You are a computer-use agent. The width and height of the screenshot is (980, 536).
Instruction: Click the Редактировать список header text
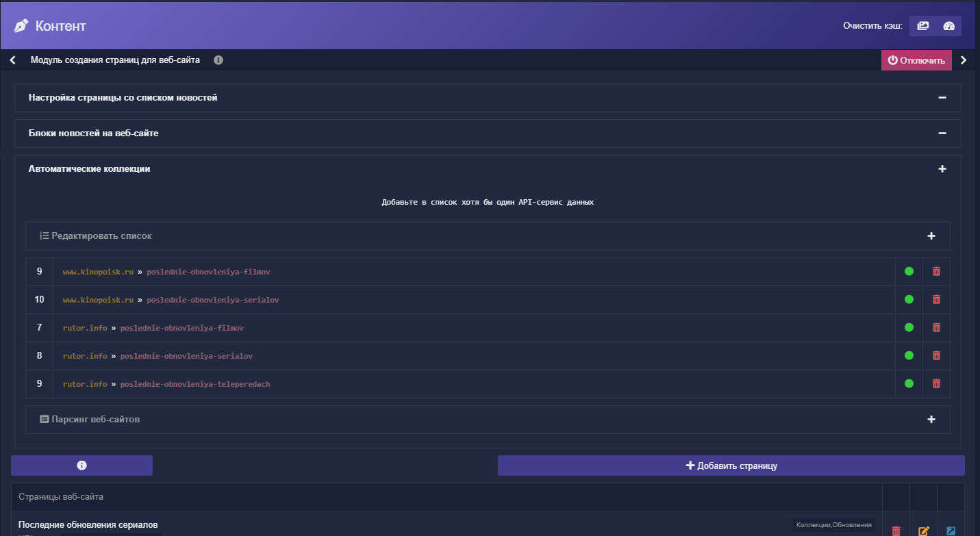tap(101, 236)
